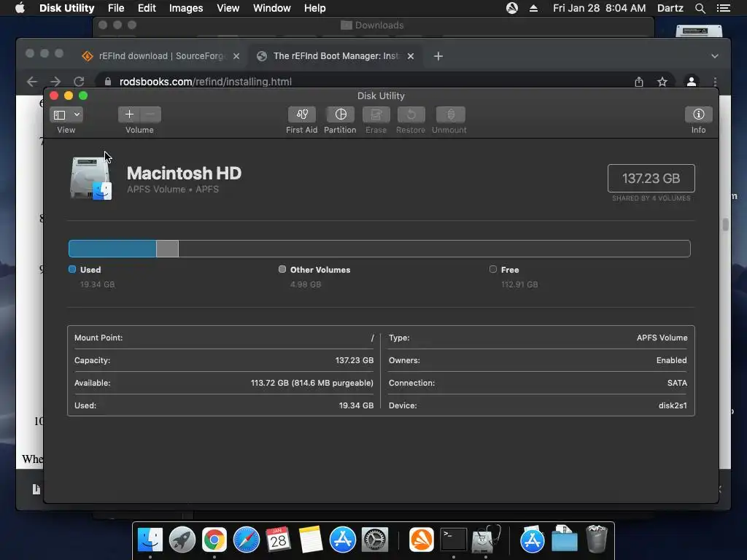Toggle the sidebar View button
This screenshot has width=747, height=560.
pos(60,114)
